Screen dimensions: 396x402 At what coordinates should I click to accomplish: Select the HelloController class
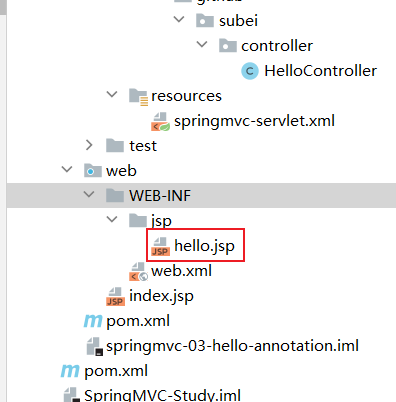[x=320, y=71]
